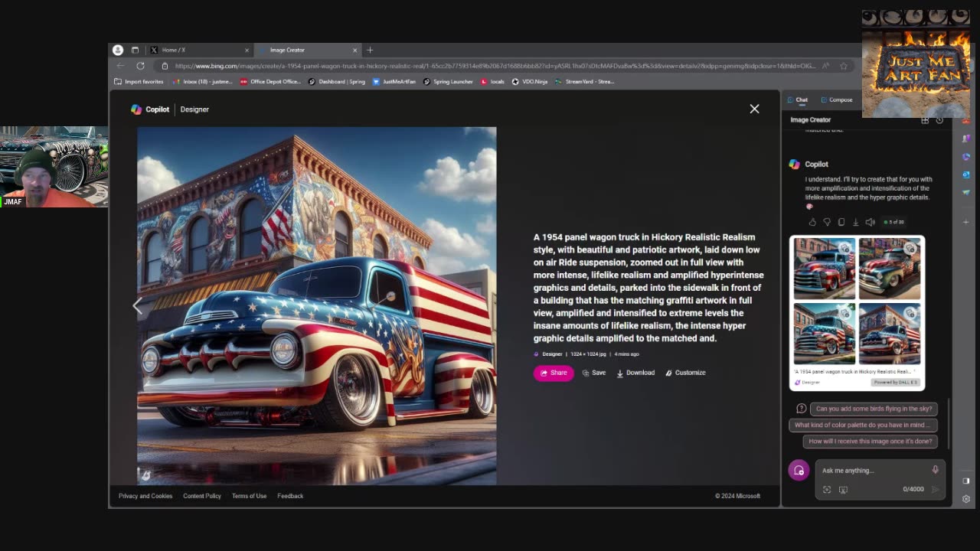Viewport: 980px width, 551px height.
Task: Open top-left truck thumbnail in sidebar
Action: pos(825,268)
